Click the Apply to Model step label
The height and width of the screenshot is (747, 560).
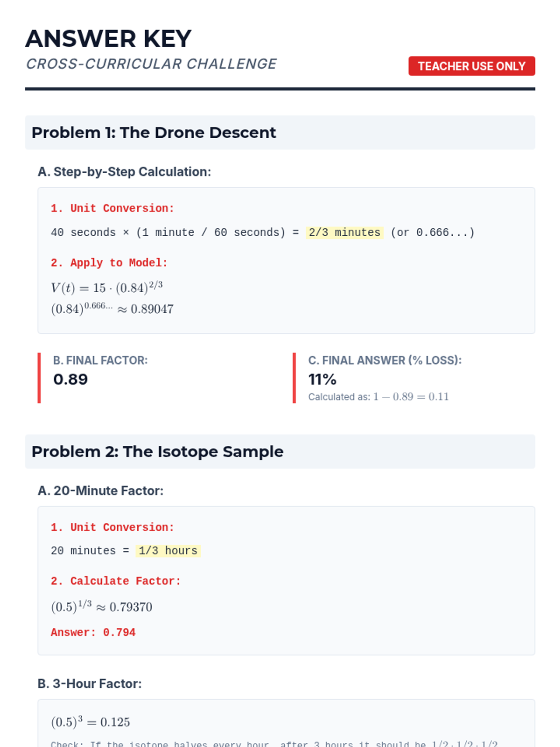click(109, 263)
